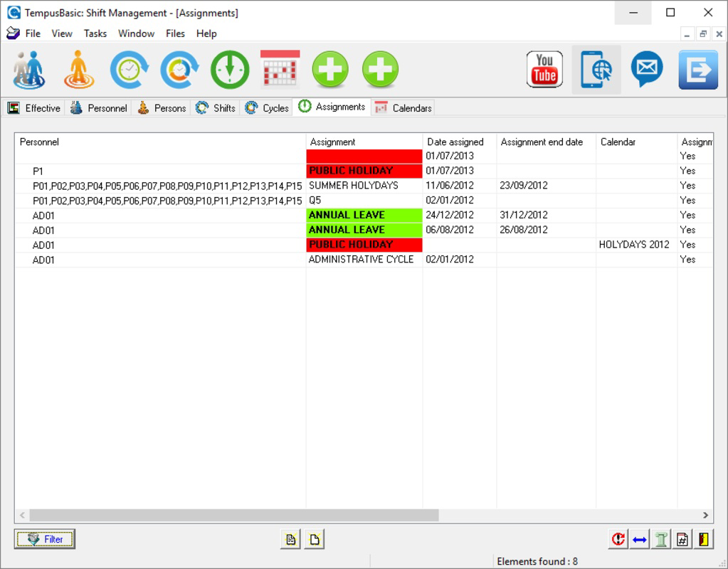Open the blue mail message icon
728x569 pixels.
click(647, 69)
